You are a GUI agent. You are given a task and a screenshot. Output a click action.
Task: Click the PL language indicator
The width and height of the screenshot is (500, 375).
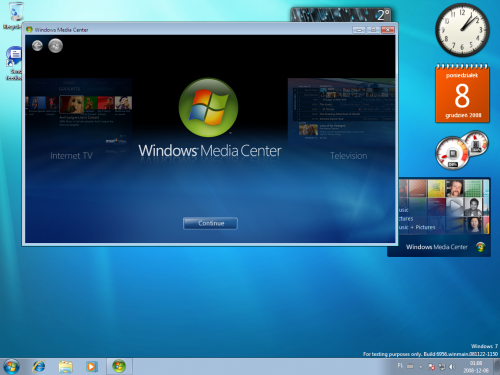[x=400, y=366]
